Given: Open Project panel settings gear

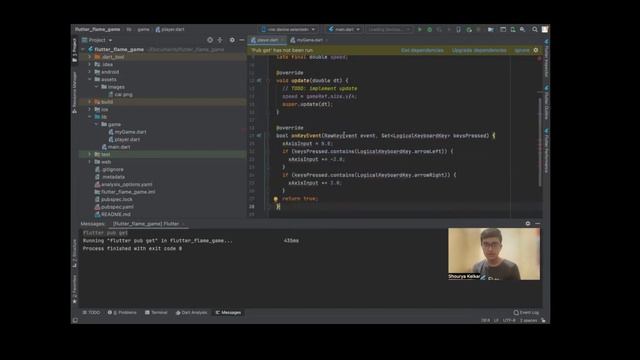Looking at the screenshot, I should [232, 40].
